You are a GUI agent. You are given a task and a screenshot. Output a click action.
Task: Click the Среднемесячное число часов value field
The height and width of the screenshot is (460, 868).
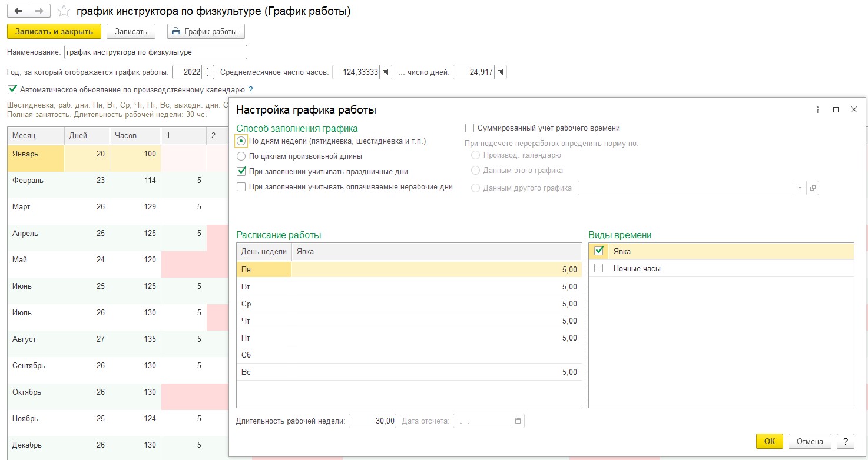[x=356, y=72]
